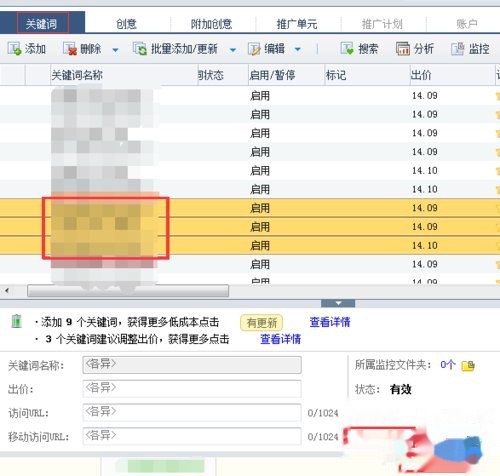Click the 删除 delete icon

point(70,49)
